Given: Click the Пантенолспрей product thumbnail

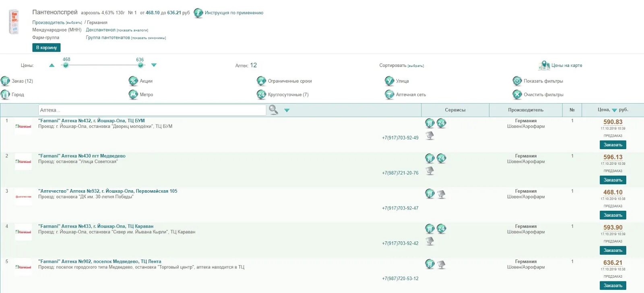Looking at the screenshot, I should (x=14, y=22).
